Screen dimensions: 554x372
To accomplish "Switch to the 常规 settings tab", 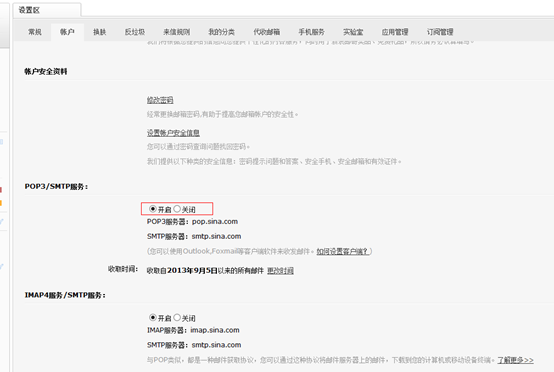I will click(x=35, y=32).
